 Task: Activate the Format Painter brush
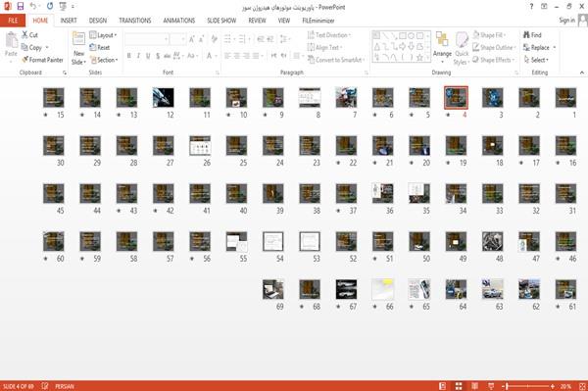[42, 60]
